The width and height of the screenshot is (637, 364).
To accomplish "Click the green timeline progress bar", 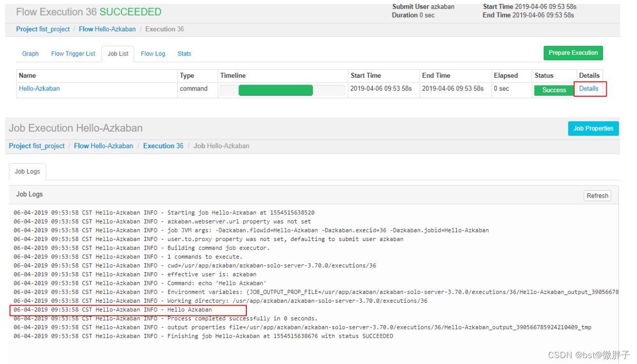I will click(x=275, y=90).
